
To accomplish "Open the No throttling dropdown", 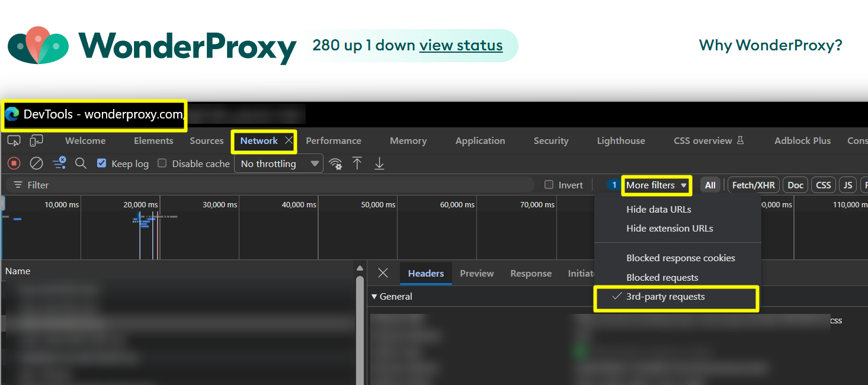I will (x=279, y=163).
